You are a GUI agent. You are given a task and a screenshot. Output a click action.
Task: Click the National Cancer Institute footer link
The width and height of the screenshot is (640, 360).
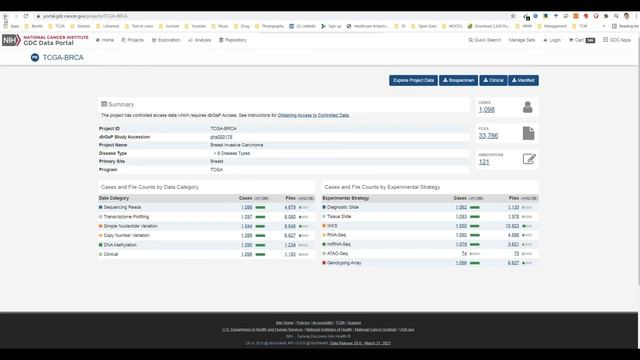[376, 330]
